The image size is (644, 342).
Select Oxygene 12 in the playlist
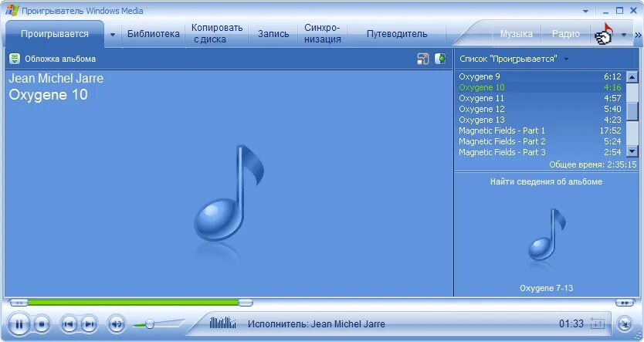pos(540,109)
